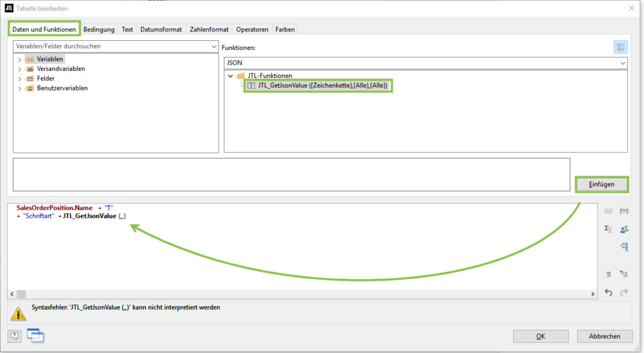Screen dimensions: 644x353
Task: Collapse the JTL-Funktionen folder
Action: tap(231, 76)
